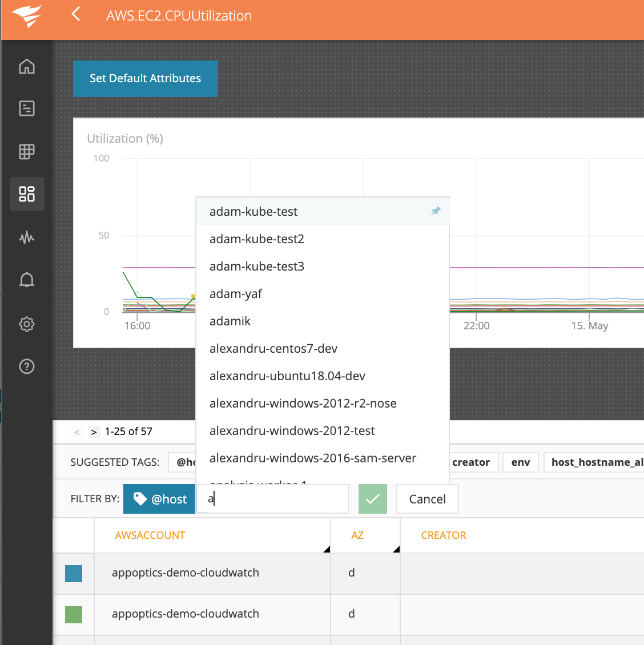Open Help question mark icon
Image resolution: width=644 pixels, height=645 pixels.
point(27,366)
